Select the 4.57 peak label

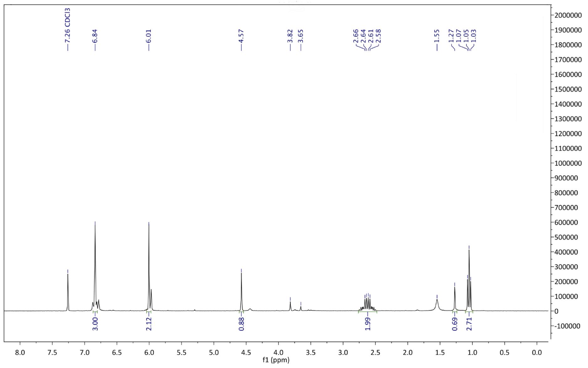pos(241,36)
